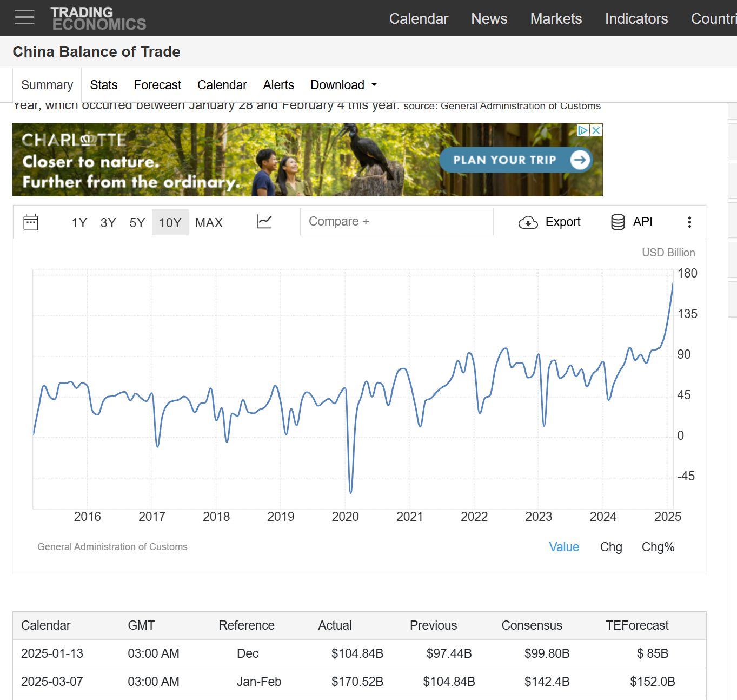Open the Forecast tab
The height and width of the screenshot is (700, 737).
click(157, 85)
